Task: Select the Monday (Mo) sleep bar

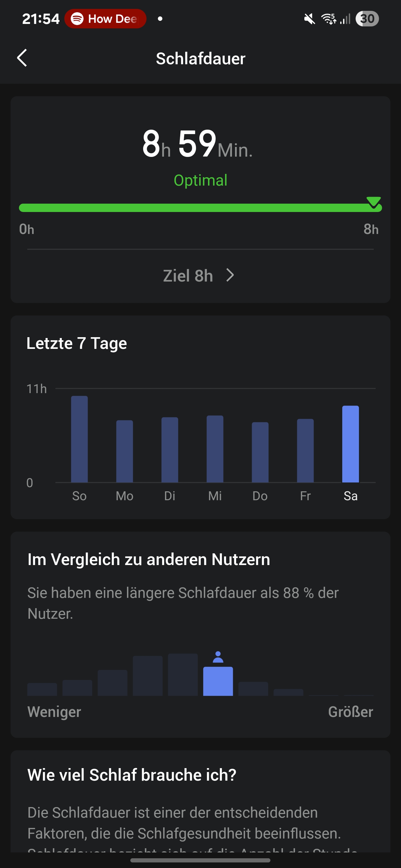Action: click(124, 451)
